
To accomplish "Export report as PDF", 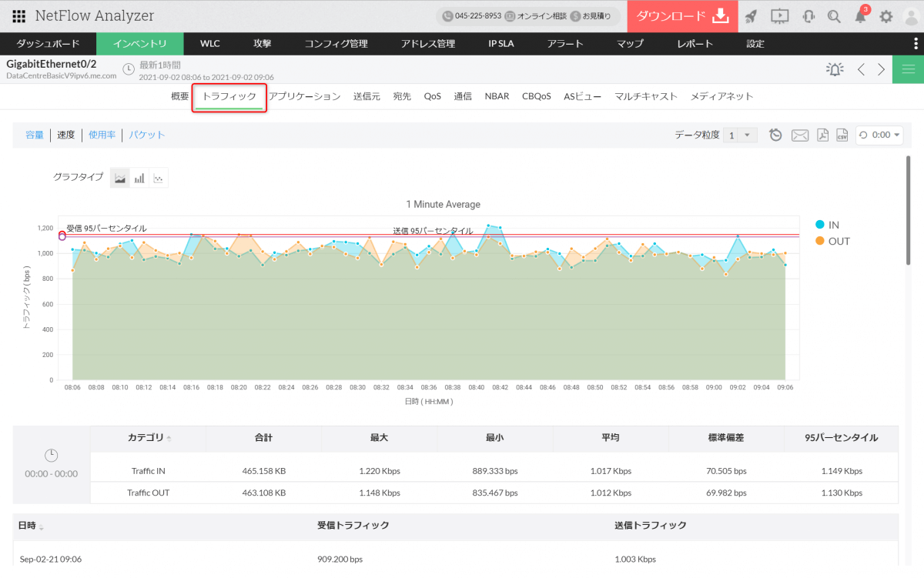I will [x=822, y=135].
